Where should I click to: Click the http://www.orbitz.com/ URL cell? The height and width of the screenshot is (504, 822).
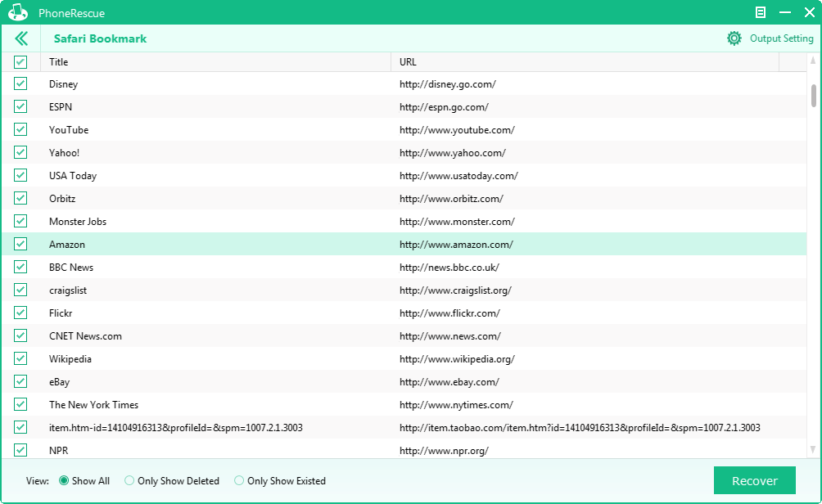(451, 199)
